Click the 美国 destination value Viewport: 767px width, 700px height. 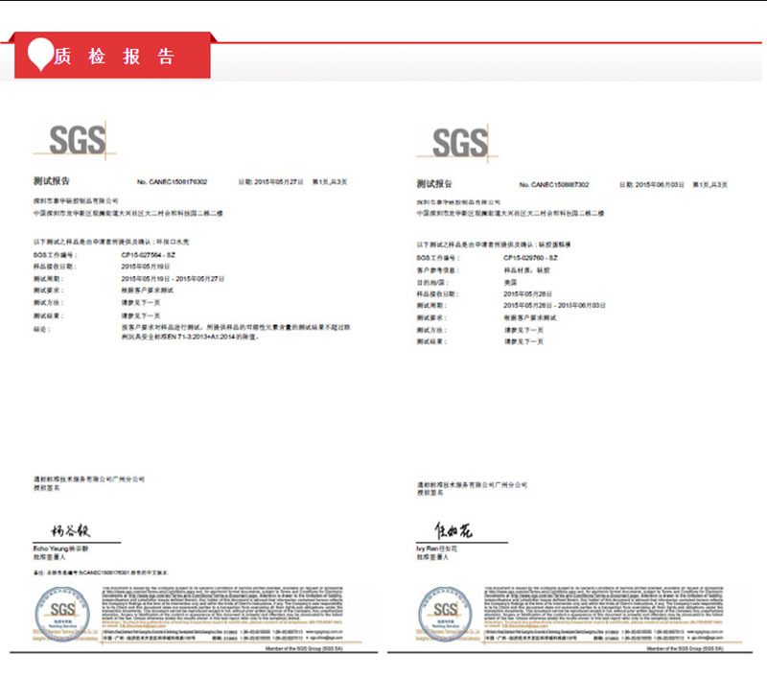coord(510,282)
